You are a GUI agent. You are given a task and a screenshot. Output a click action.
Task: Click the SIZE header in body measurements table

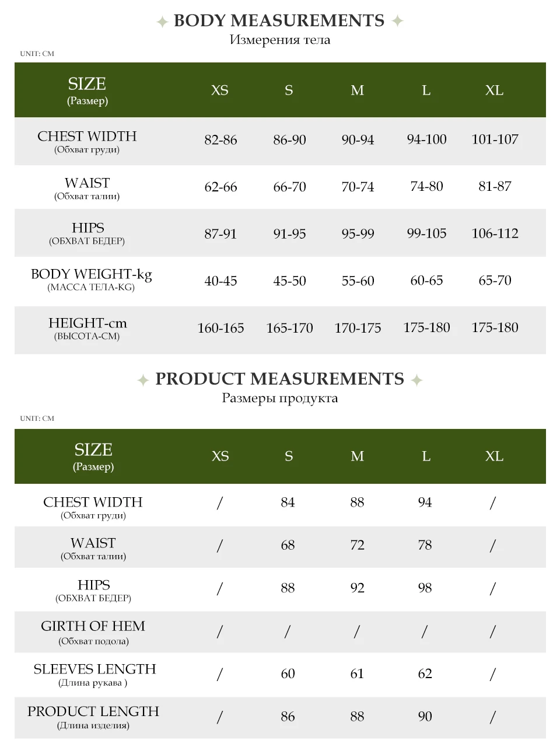click(x=87, y=84)
